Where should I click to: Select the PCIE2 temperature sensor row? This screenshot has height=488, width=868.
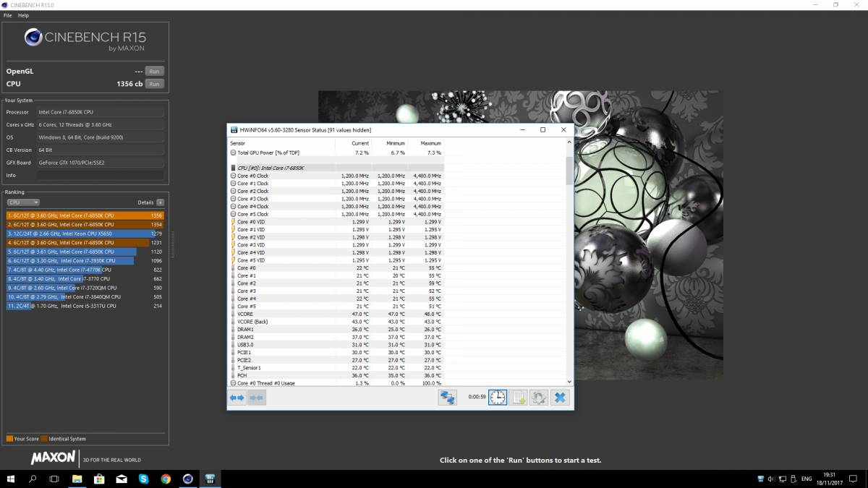pos(336,360)
